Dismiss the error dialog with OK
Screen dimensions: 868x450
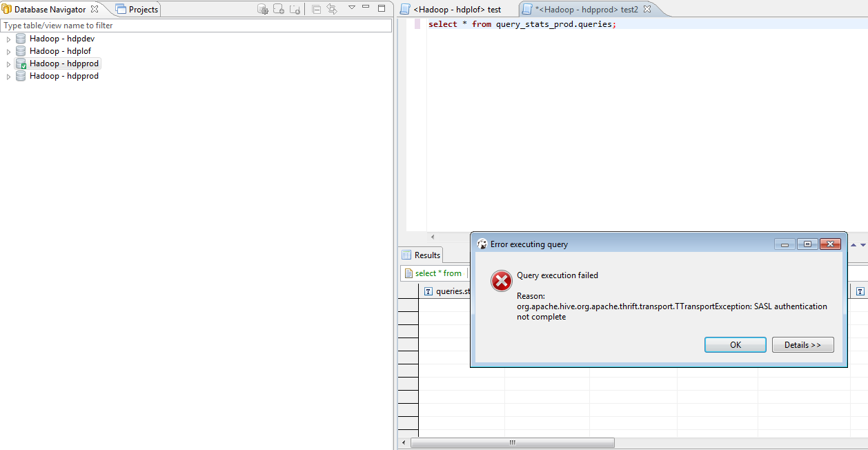(x=735, y=344)
